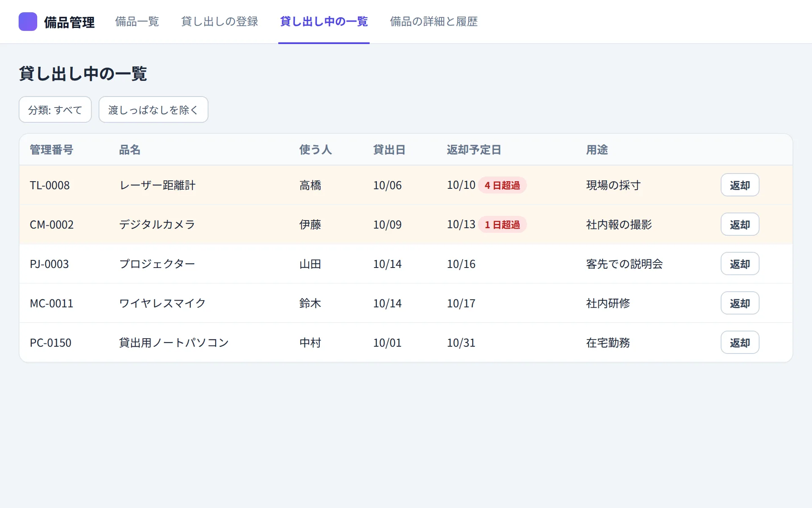Select the PC-0150 management number
The height and width of the screenshot is (508, 812).
click(x=50, y=343)
